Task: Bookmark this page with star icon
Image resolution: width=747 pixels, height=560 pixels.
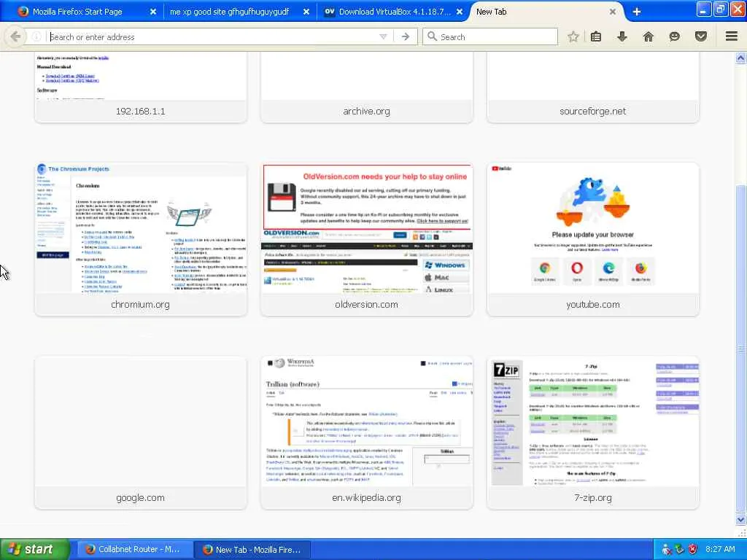Action: click(573, 36)
